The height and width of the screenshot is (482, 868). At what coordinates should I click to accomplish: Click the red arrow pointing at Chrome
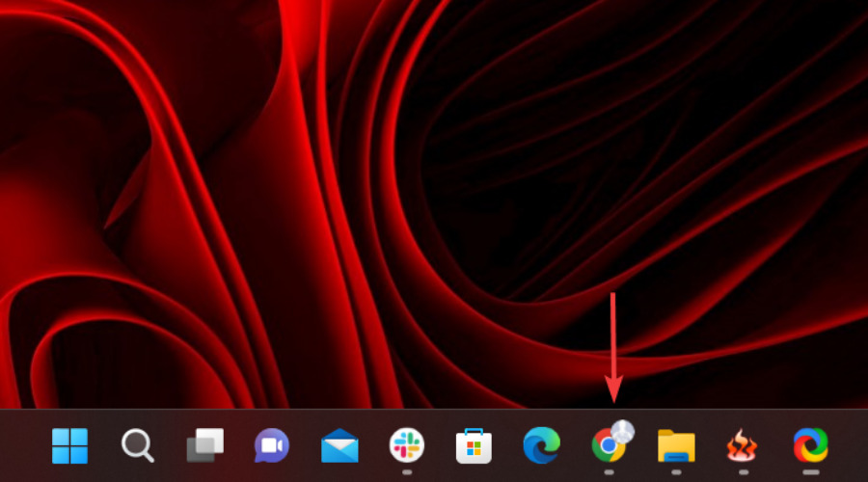(613, 348)
